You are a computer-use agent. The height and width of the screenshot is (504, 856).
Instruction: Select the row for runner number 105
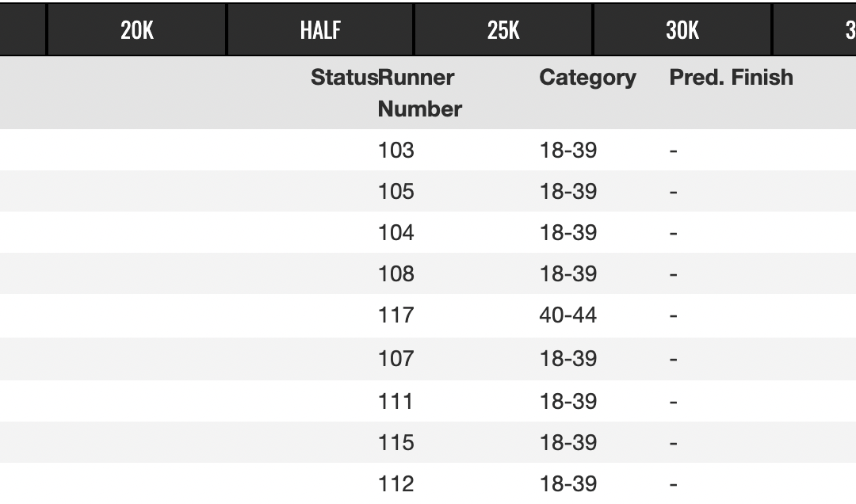coord(396,192)
